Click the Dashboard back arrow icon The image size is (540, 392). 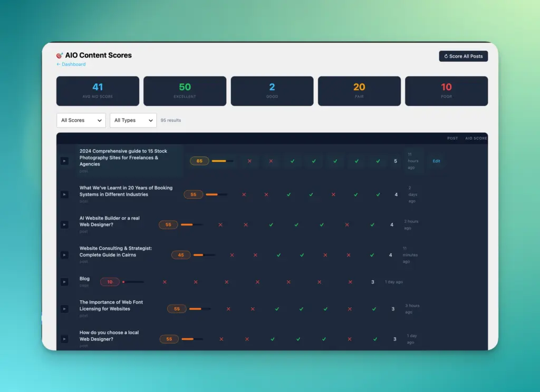[58, 64]
